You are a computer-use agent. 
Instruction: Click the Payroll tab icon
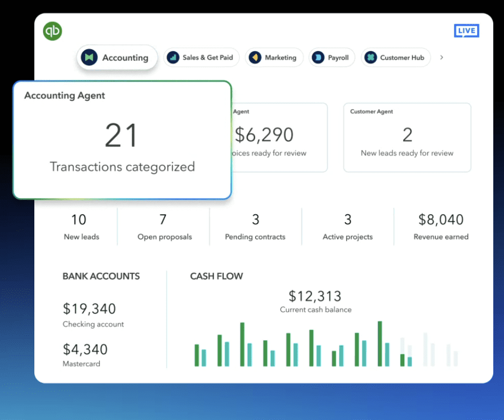[x=318, y=57]
